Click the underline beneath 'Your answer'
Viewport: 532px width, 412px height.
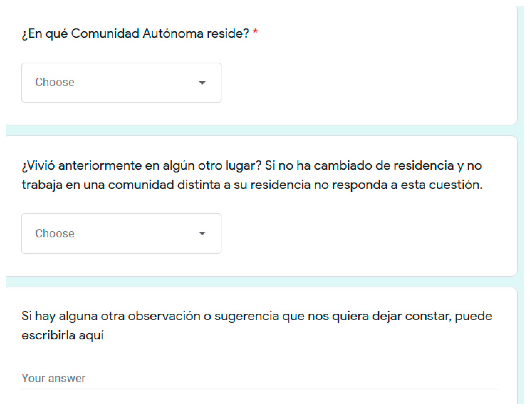coord(259,389)
